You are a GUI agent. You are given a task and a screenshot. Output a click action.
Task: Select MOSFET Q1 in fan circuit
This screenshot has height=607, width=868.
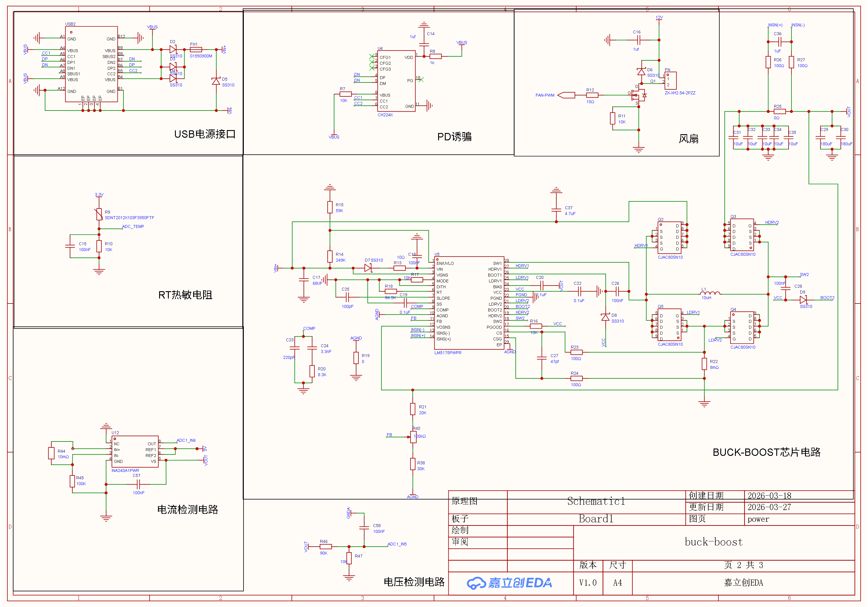pyautogui.click(x=639, y=95)
